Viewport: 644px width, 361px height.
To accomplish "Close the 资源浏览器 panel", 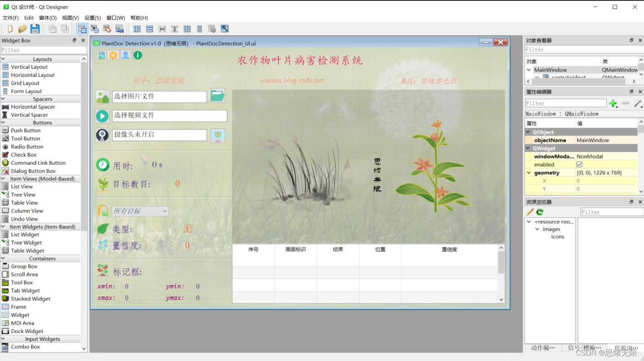I will pyautogui.click(x=640, y=202).
